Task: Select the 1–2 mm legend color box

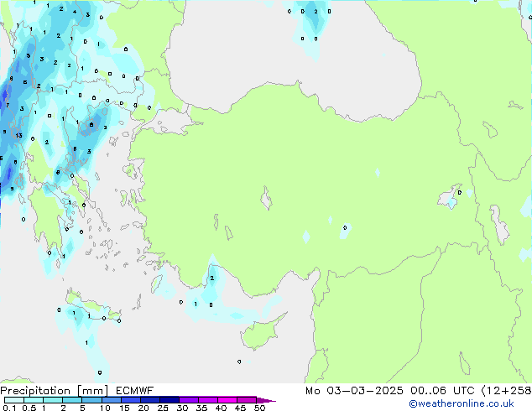Action: (53, 400)
